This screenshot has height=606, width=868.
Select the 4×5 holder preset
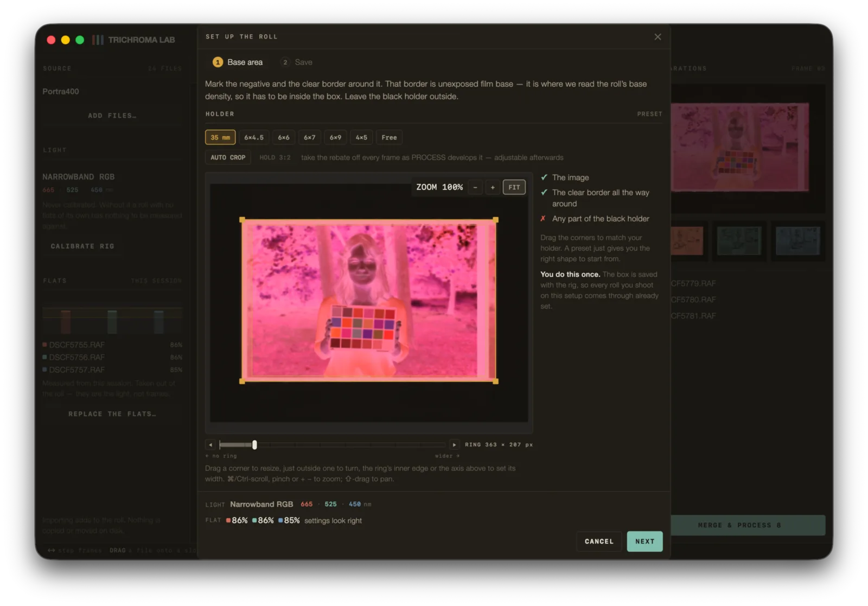pos(361,137)
